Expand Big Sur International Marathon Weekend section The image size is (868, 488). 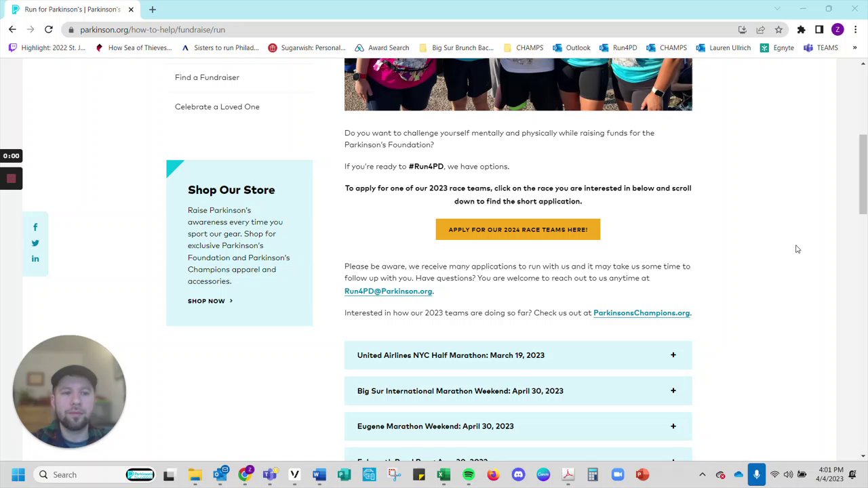pyautogui.click(x=518, y=391)
